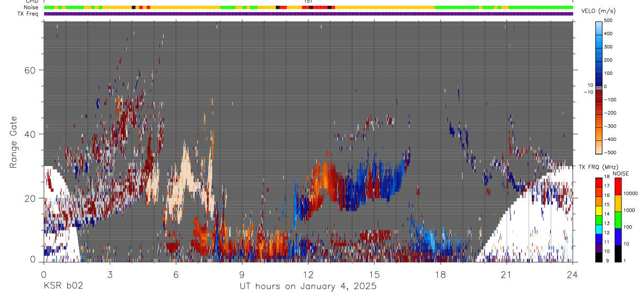Click the TX FRQ (MHz) legend title
Image resolution: width=644 pixels, height=297 pixels.
pyautogui.click(x=597, y=167)
